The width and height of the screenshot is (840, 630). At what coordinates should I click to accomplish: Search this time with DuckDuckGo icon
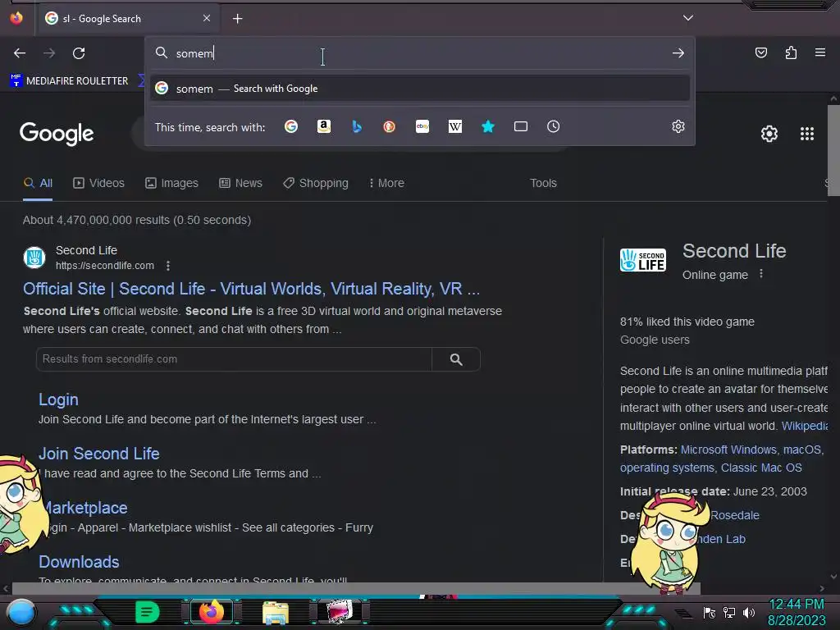390,126
